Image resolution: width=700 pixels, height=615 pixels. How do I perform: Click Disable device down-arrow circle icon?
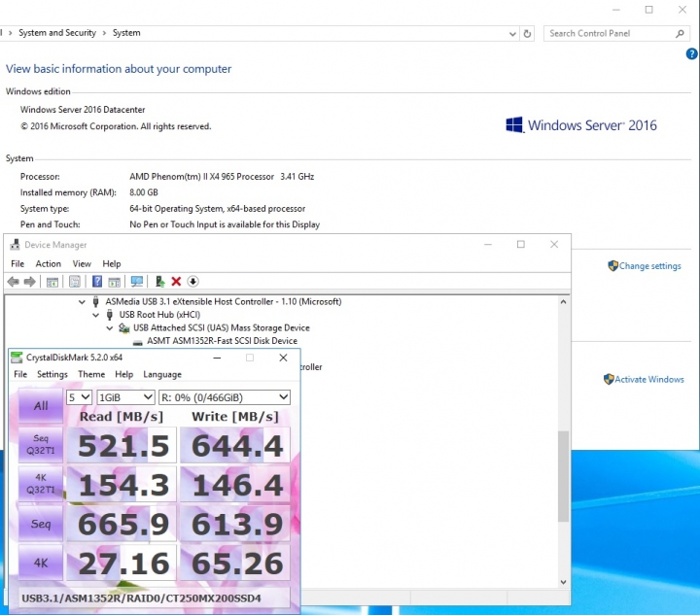tap(192, 282)
